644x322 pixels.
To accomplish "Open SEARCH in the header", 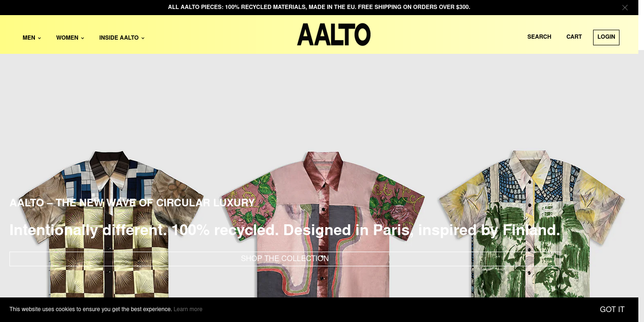I will (539, 37).
